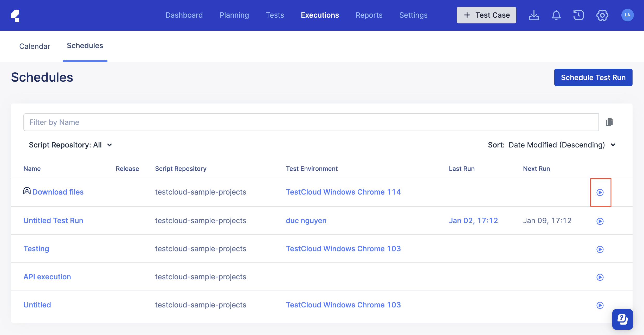Screen dimensions: 644x335
Task: Run the Download files schedule
Action: (601, 192)
